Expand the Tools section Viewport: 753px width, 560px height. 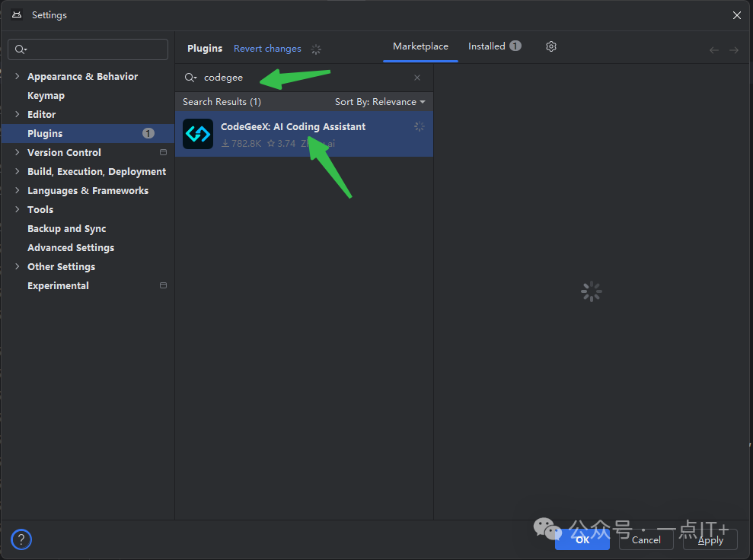pos(18,209)
